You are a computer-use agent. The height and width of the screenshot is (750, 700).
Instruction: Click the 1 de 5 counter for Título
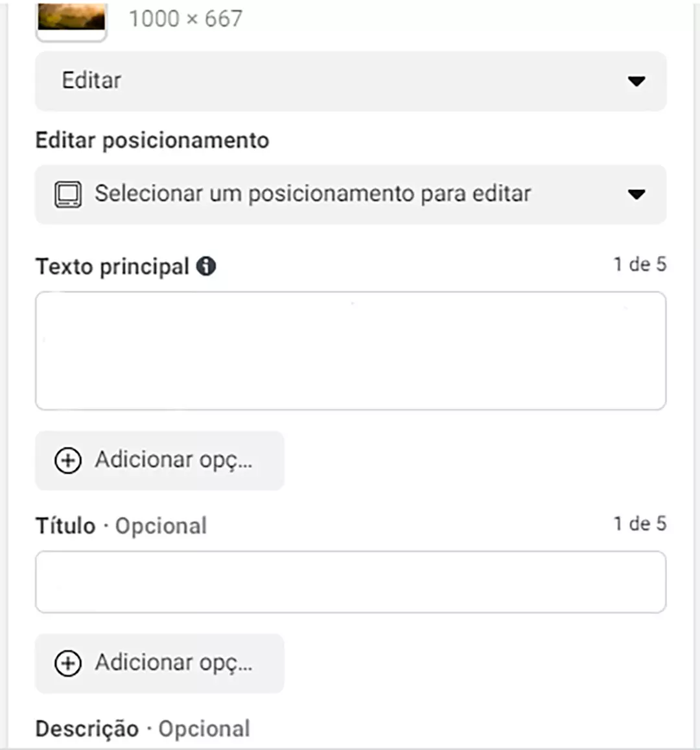coord(640,523)
